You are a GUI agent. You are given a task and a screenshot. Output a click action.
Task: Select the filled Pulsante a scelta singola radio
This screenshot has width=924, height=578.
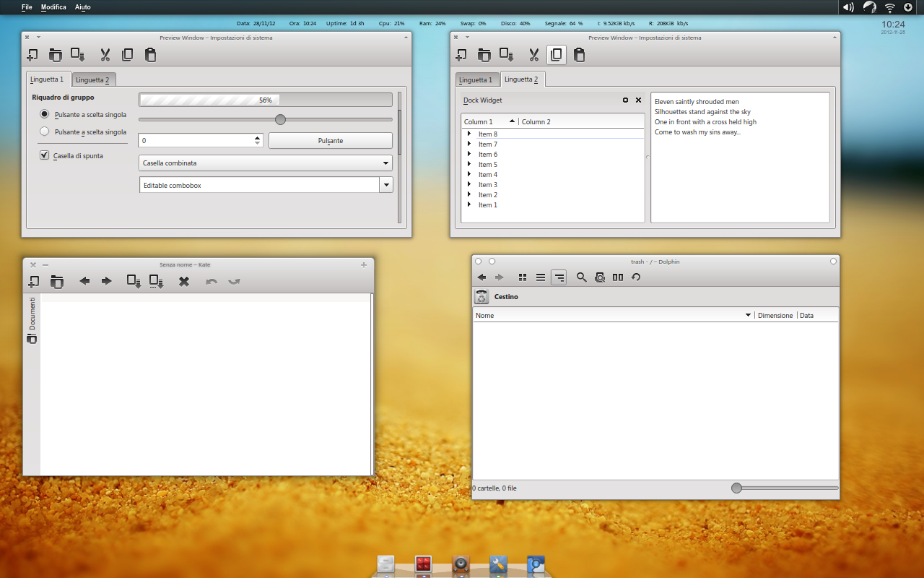45,114
